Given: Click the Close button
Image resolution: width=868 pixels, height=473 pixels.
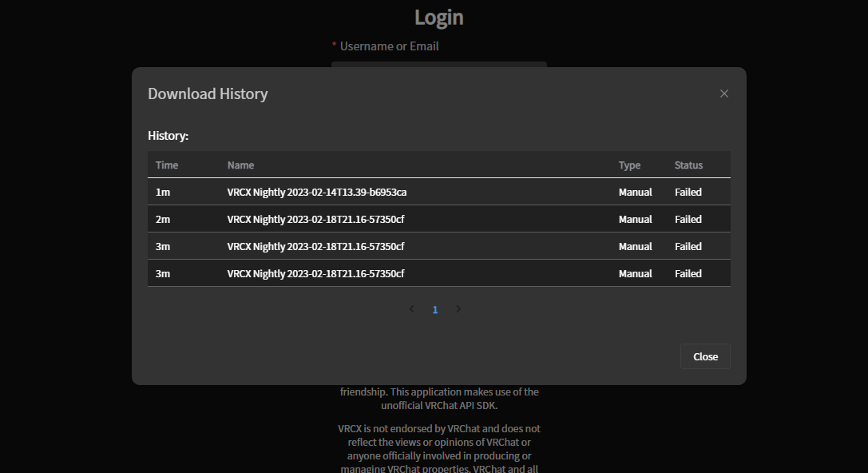Looking at the screenshot, I should pyautogui.click(x=705, y=356).
